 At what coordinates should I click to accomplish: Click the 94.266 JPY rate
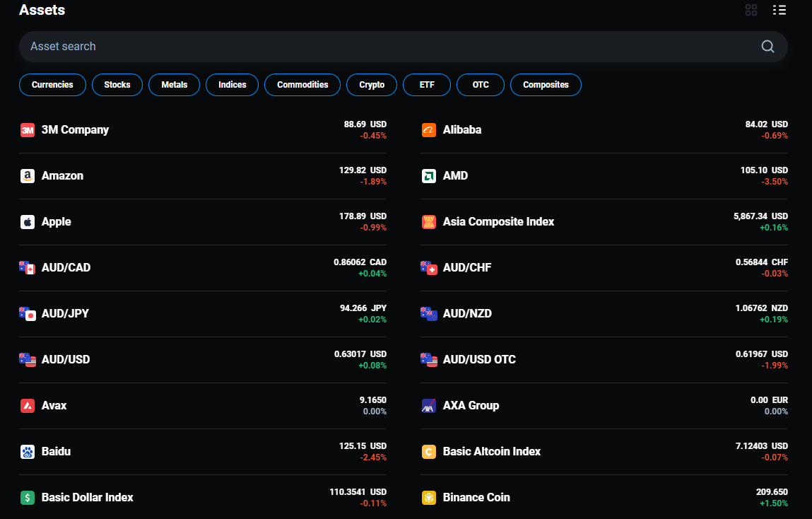point(363,308)
